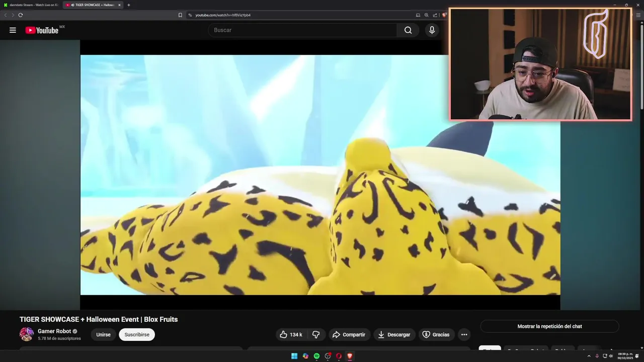Click the address bar URL youtube.com/watch
644x362 pixels.
223,15
